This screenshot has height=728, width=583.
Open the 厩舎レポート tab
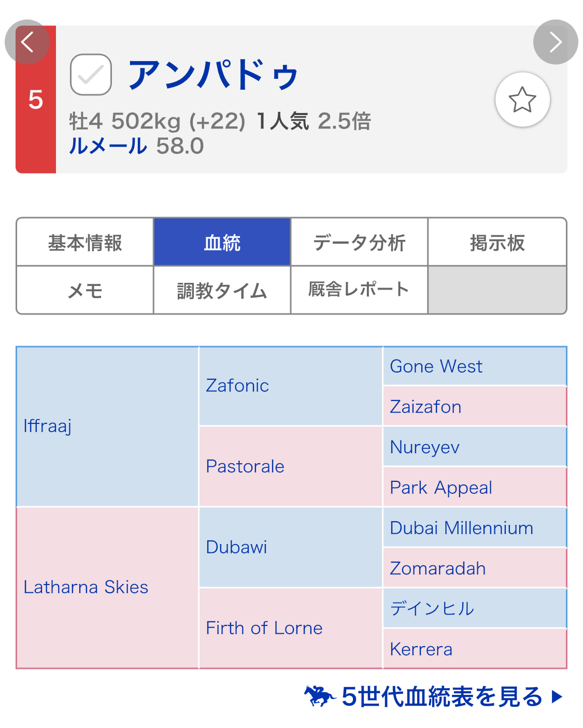359,290
